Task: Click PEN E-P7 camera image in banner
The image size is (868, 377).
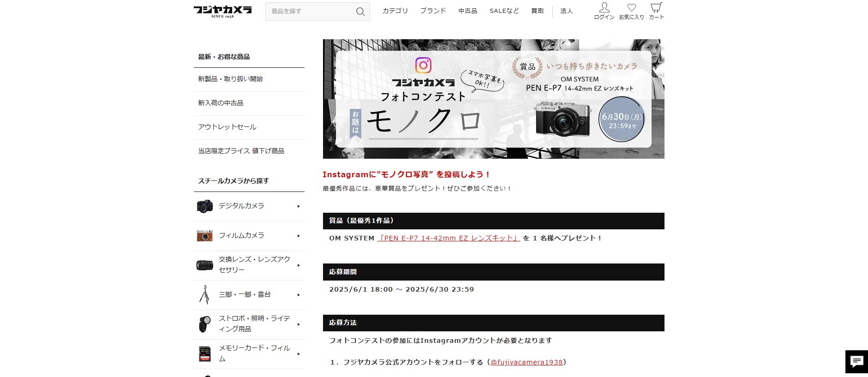Action: [x=563, y=120]
